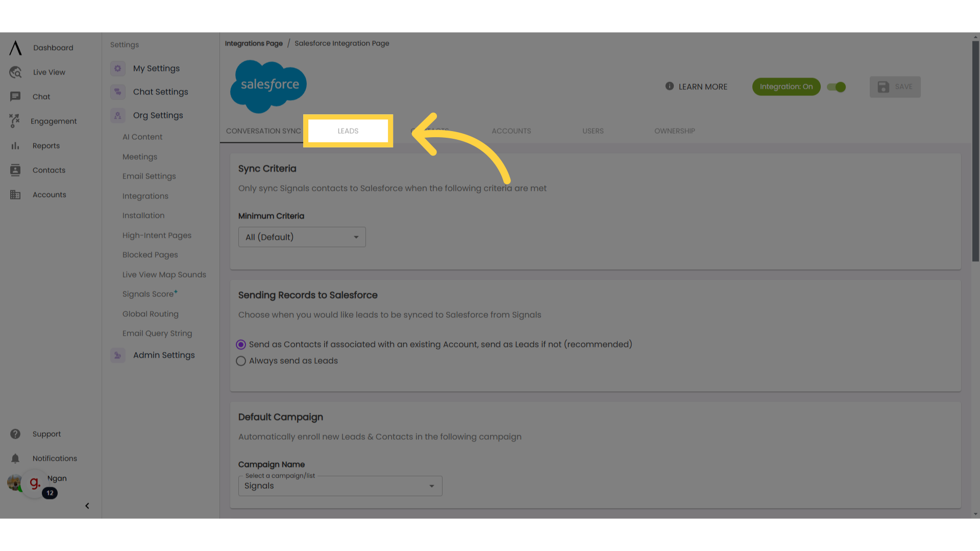The image size is (980, 551).
Task: Click the Notifications bell icon
Action: (x=15, y=459)
